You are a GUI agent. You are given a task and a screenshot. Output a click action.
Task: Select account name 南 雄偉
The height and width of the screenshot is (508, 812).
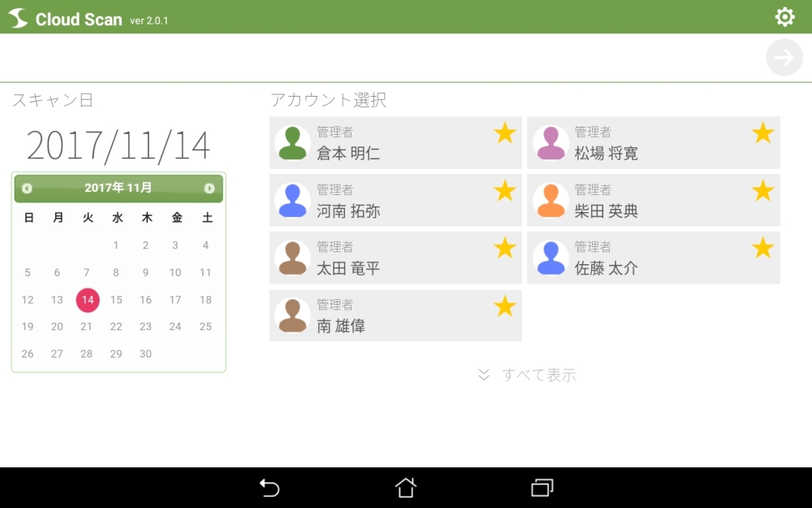pyautogui.click(x=341, y=326)
